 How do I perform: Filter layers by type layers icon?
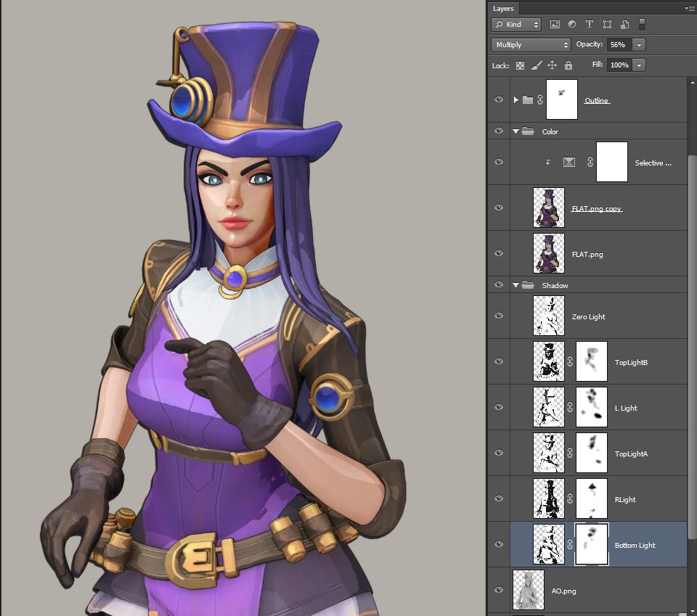(x=590, y=25)
